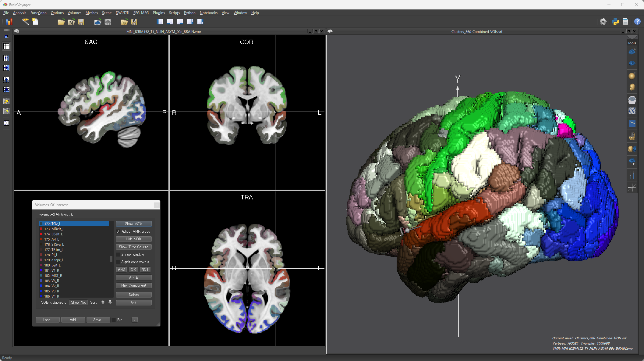Click the Max Component button
The image size is (644, 361).
tap(134, 285)
